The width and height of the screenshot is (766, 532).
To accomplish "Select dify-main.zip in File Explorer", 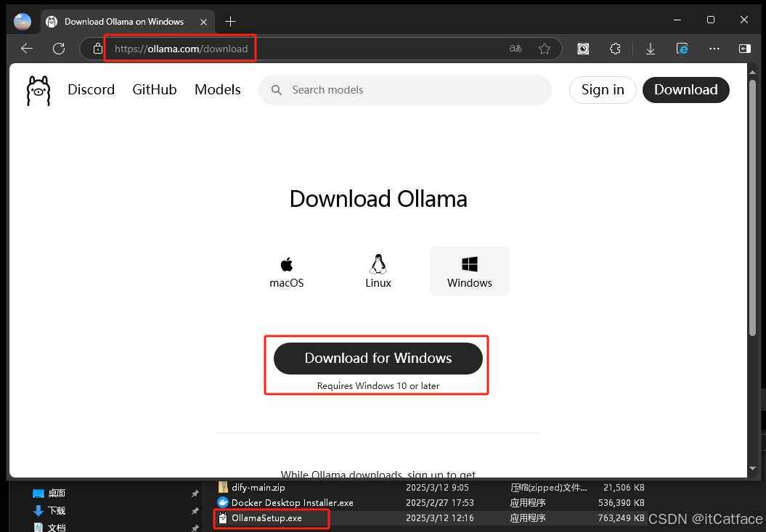I will pos(258,487).
